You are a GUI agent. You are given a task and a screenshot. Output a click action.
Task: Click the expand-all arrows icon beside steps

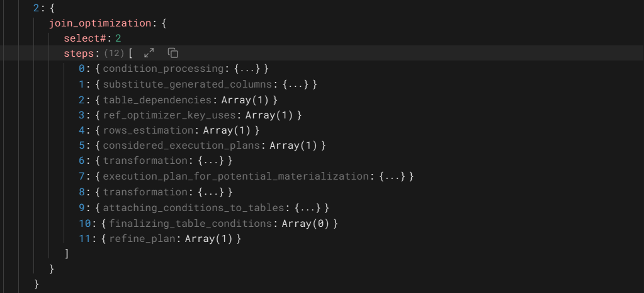click(x=149, y=53)
